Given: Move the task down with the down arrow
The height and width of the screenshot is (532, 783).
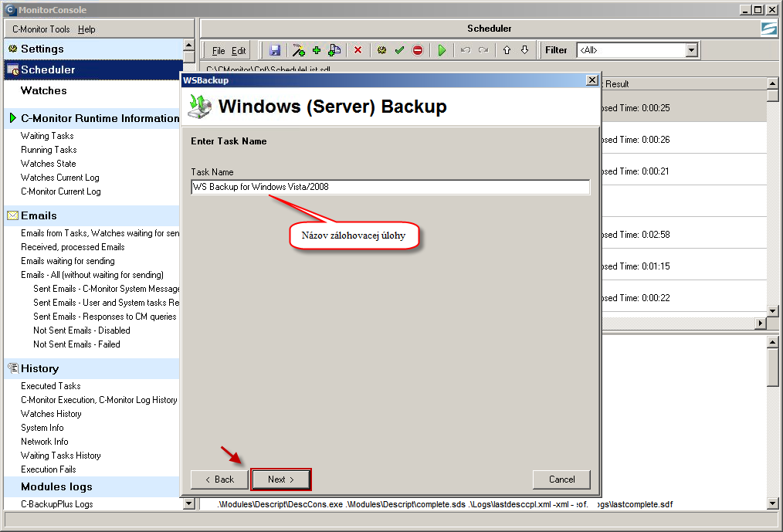Looking at the screenshot, I should click(524, 50).
